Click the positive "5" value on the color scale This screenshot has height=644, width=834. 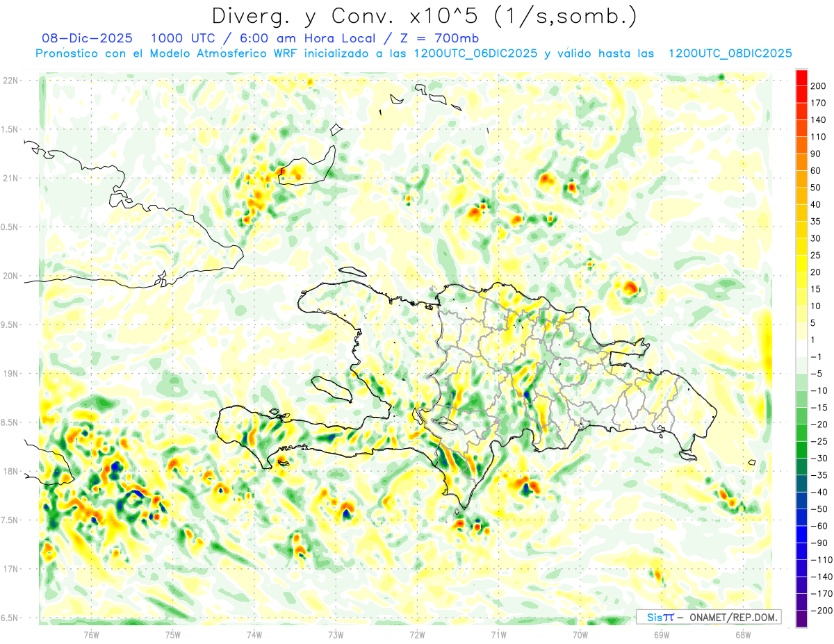[x=815, y=323]
